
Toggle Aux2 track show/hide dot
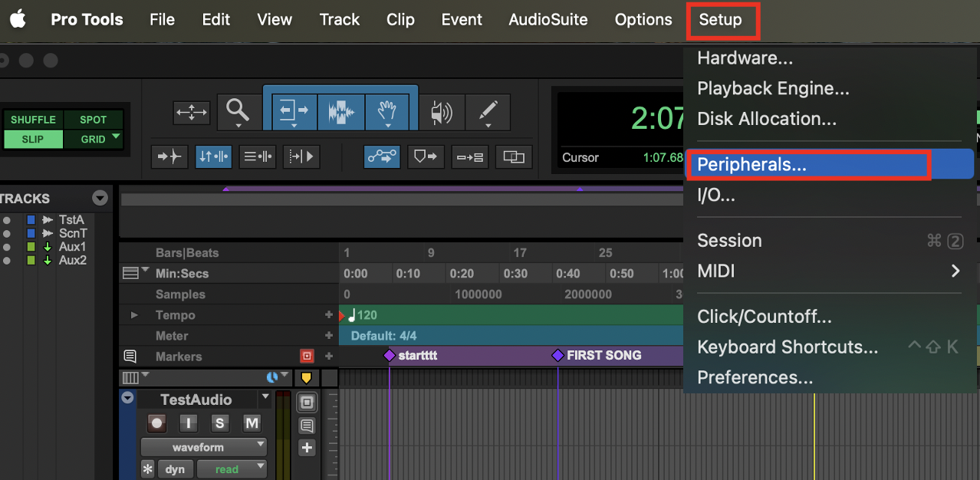coord(7,260)
